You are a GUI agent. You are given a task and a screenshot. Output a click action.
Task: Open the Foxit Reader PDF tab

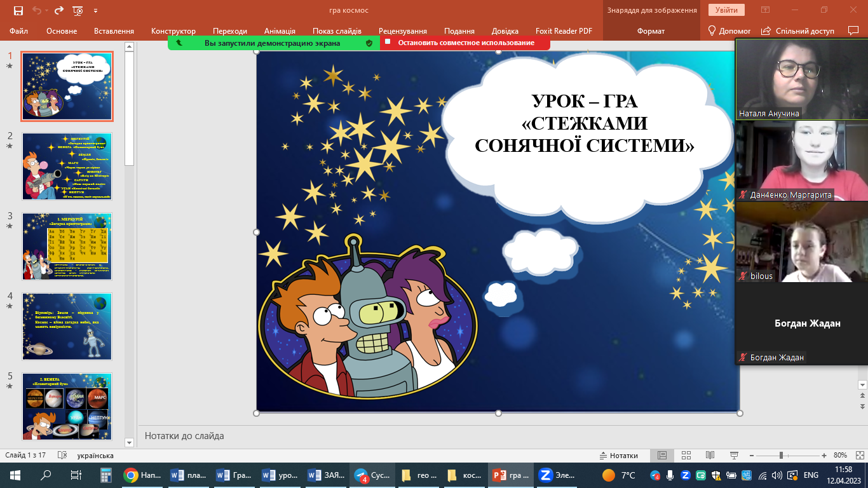[x=562, y=30]
